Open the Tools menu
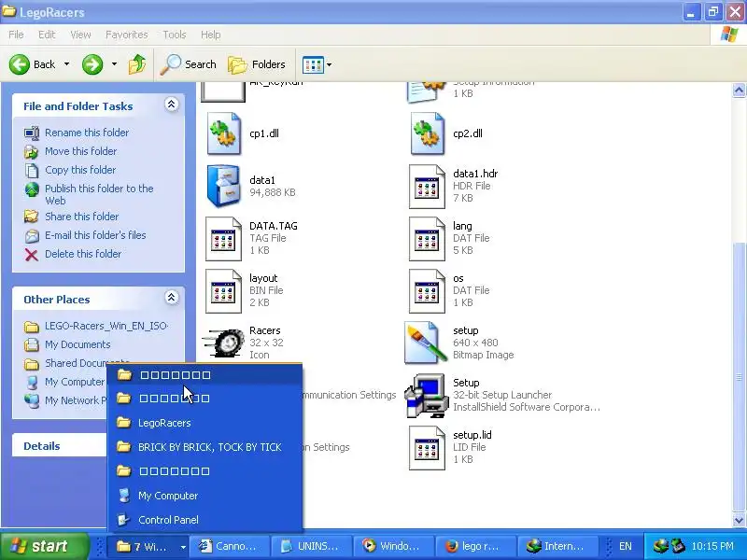 [x=175, y=35]
